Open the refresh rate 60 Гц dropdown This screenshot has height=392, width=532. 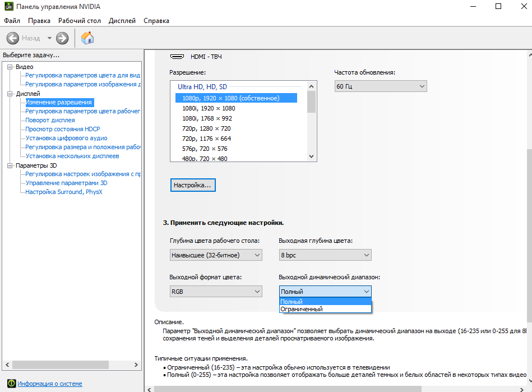click(x=381, y=86)
